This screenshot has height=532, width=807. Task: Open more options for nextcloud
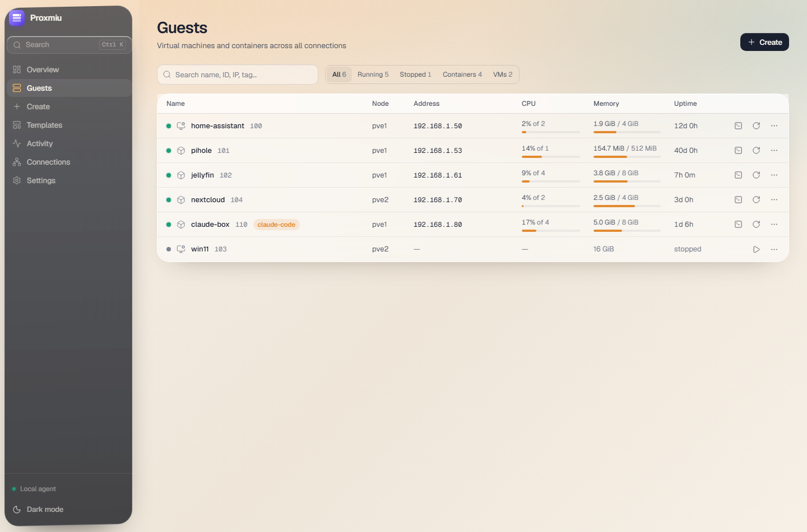774,200
